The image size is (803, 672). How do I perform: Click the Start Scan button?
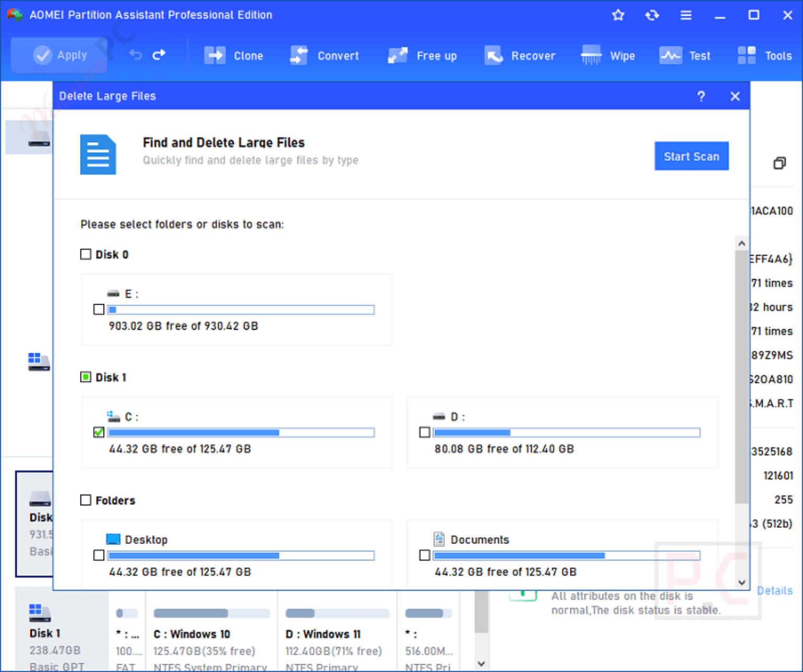pos(691,156)
